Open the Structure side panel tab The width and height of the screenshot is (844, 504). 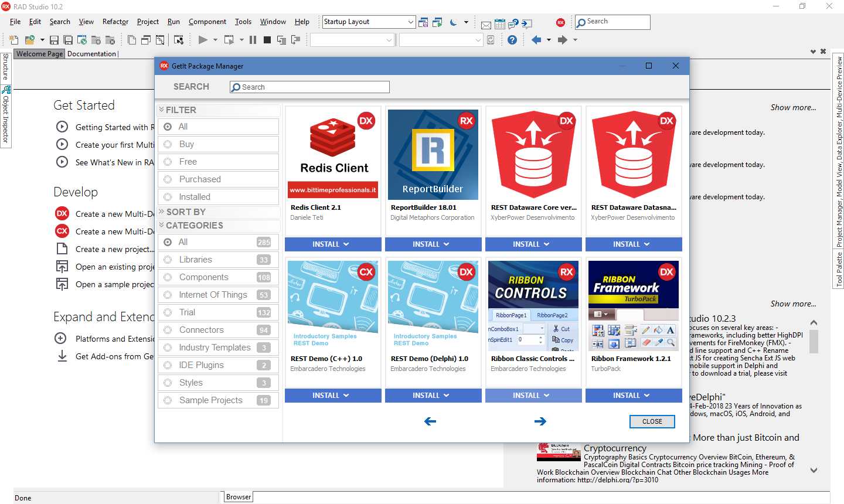click(5, 67)
